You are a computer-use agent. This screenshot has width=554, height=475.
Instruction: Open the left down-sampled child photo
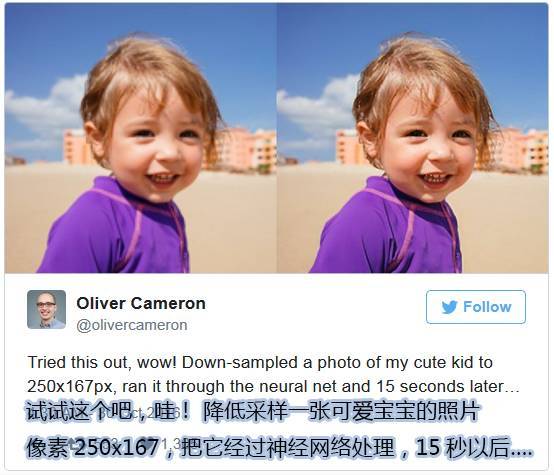pyautogui.click(x=141, y=138)
